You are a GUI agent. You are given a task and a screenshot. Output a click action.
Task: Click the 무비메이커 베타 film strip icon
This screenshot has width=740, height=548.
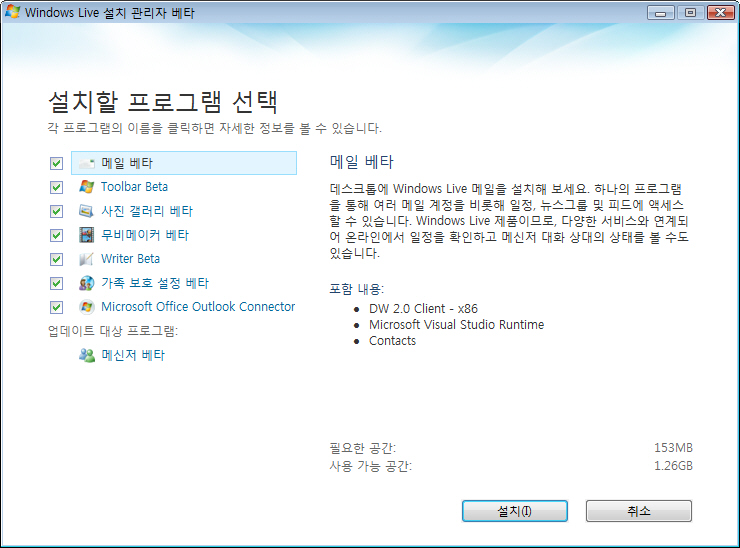(86, 235)
